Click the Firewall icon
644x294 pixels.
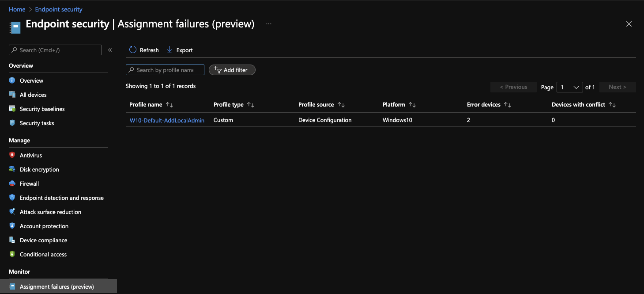click(12, 183)
